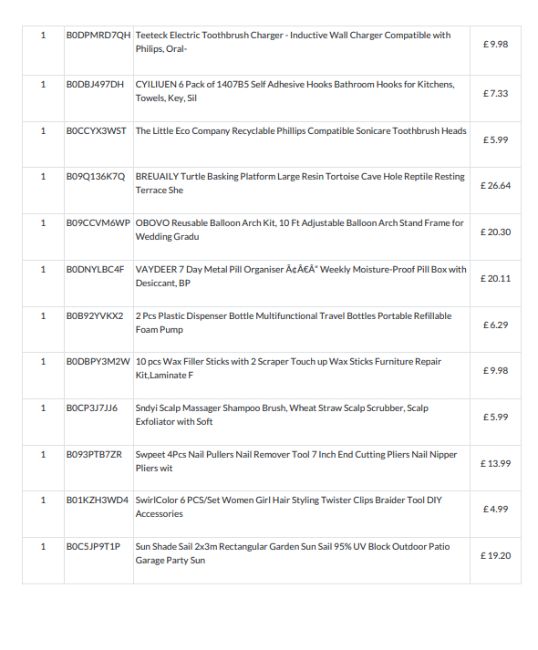Image resolution: width=538 pixels, height=650 pixels.
Task: Click the £ 4.99 price cell
Action: (x=495, y=509)
